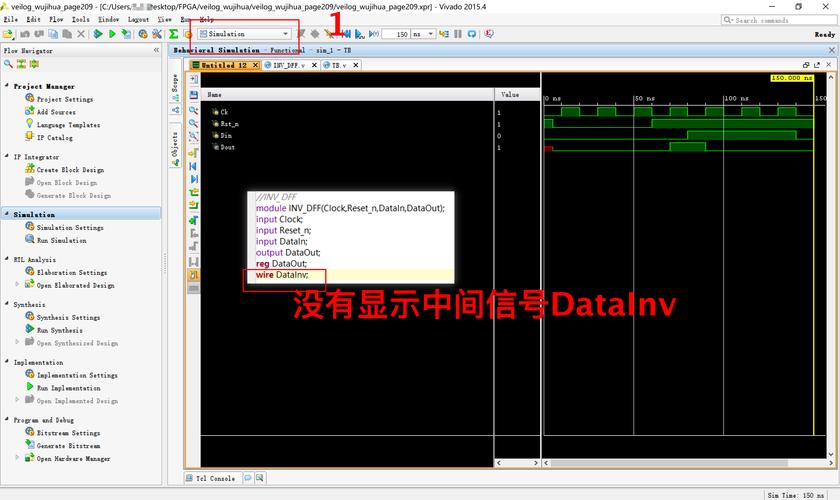840x500 pixels.
Task: Expand the Open Hardware Manager item
Action: coord(17,457)
